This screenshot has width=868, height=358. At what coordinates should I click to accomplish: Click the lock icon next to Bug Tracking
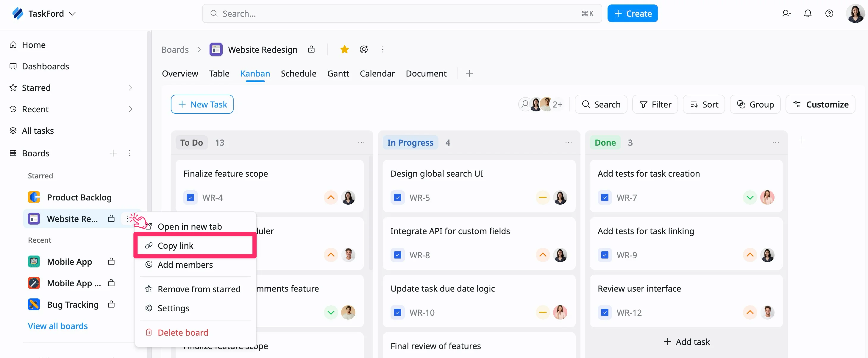coord(111,304)
